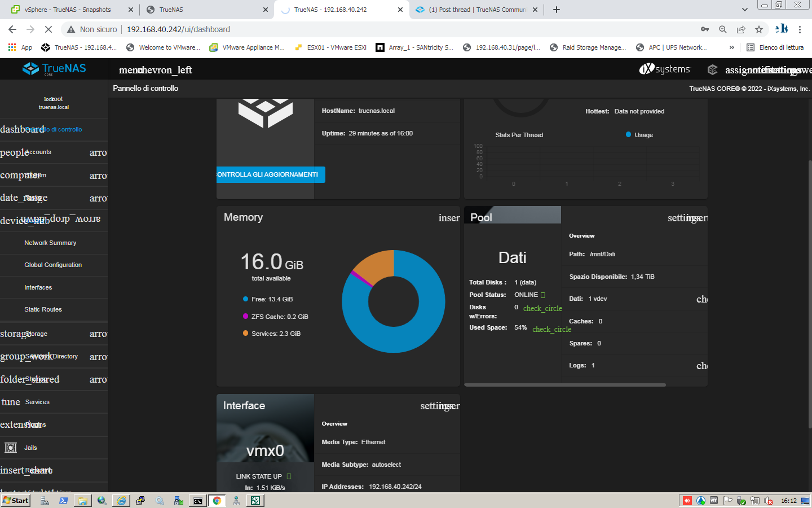Open Interface card settings icon
Screen dimensions: 812x508
pyautogui.click(x=430, y=406)
